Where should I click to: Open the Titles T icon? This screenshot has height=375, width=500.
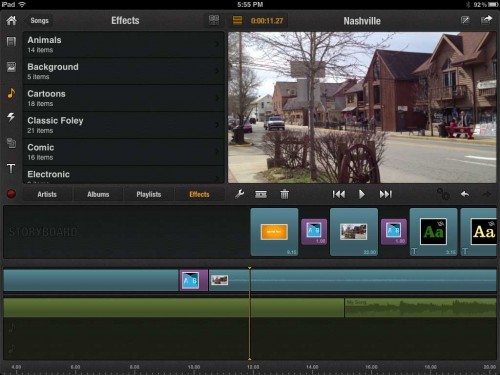11,168
